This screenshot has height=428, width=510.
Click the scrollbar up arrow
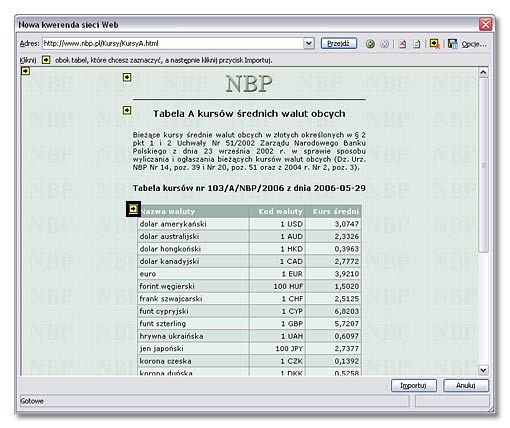[x=483, y=72]
